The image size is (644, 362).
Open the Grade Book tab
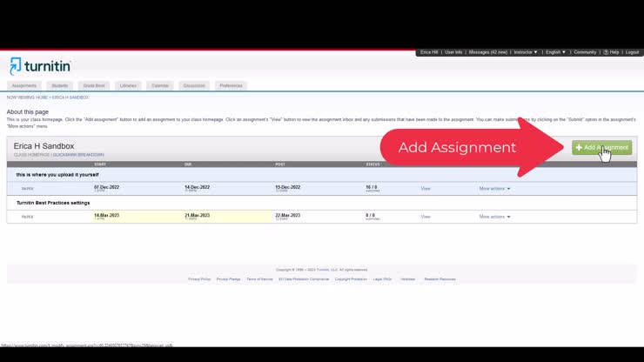(93, 86)
